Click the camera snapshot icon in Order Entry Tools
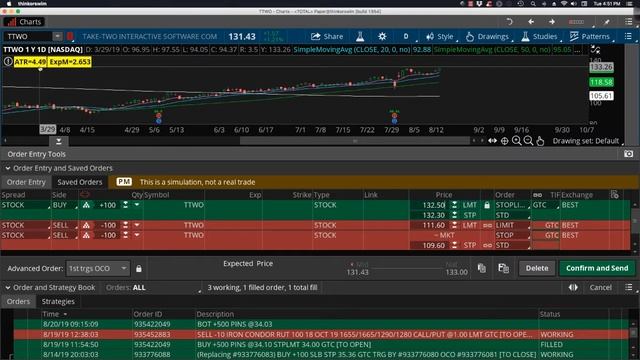 628,154
